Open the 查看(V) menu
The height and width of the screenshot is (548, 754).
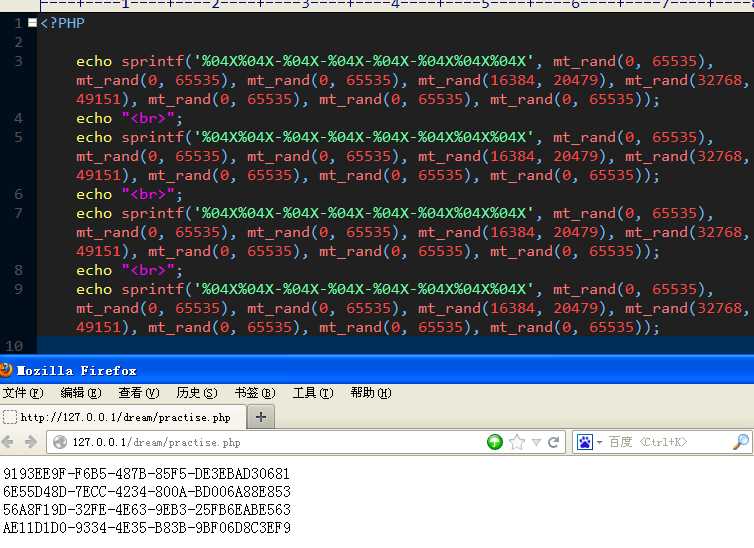[x=139, y=393]
